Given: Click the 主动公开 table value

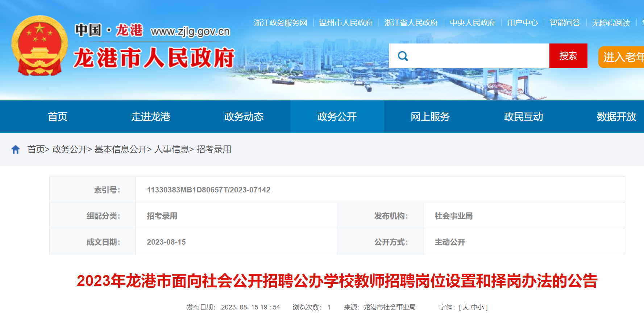Looking at the screenshot, I should coord(450,242).
